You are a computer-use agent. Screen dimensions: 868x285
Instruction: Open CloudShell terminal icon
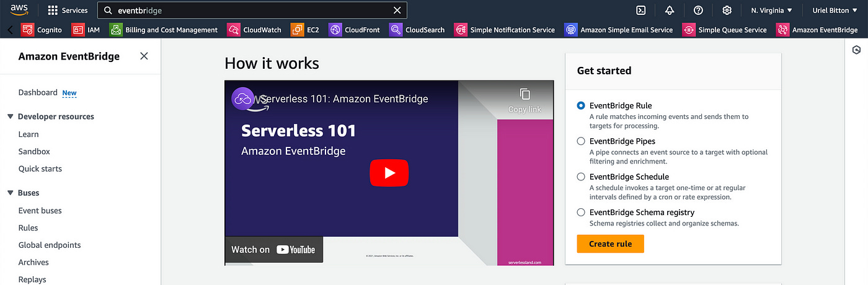click(642, 11)
